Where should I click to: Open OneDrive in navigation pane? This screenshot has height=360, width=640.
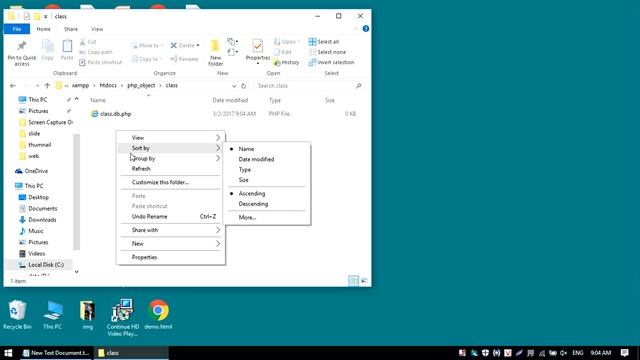click(32, 171)
